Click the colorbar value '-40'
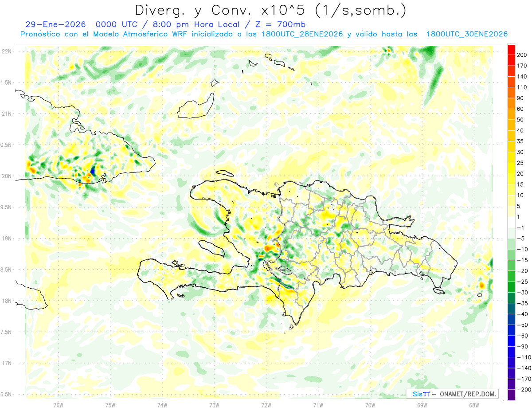Image resolution: width=532 pixels, height=411 pixels. (x=524, y=314)
